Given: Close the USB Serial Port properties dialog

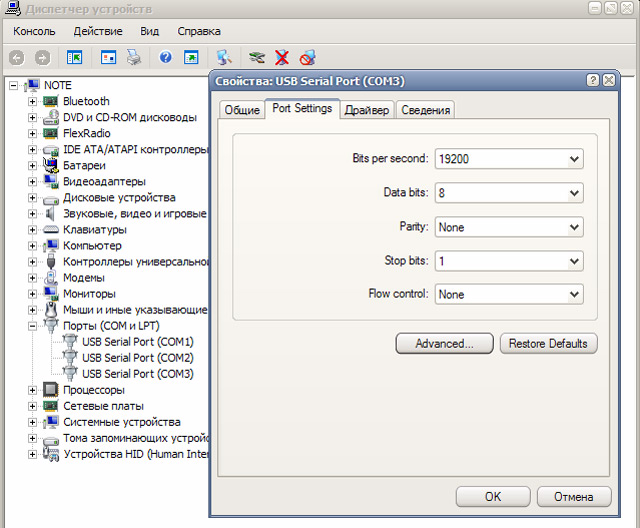Looking at the screenshot, I should 609,80.
